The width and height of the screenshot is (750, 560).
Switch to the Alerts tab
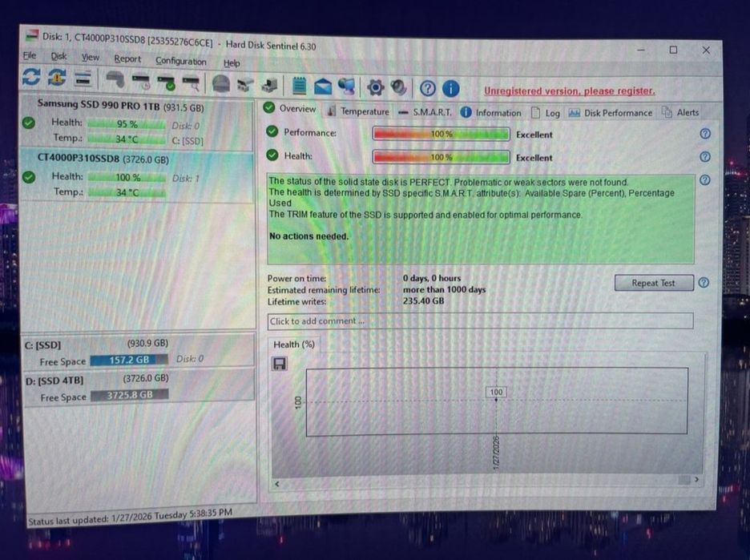[680, 112]
